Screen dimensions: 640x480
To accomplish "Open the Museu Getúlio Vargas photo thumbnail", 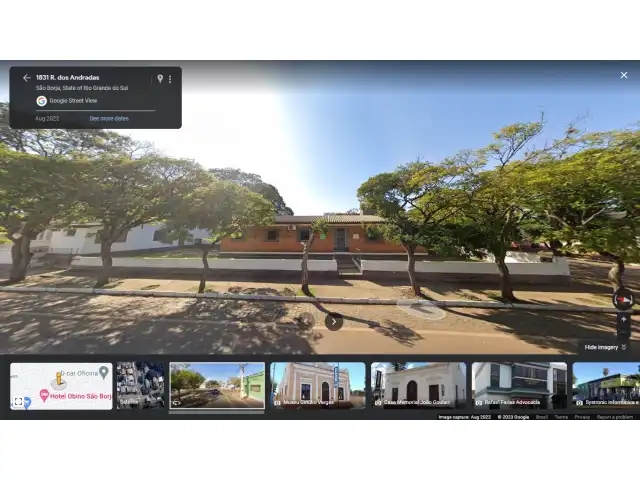I will [x=318, y=385].
